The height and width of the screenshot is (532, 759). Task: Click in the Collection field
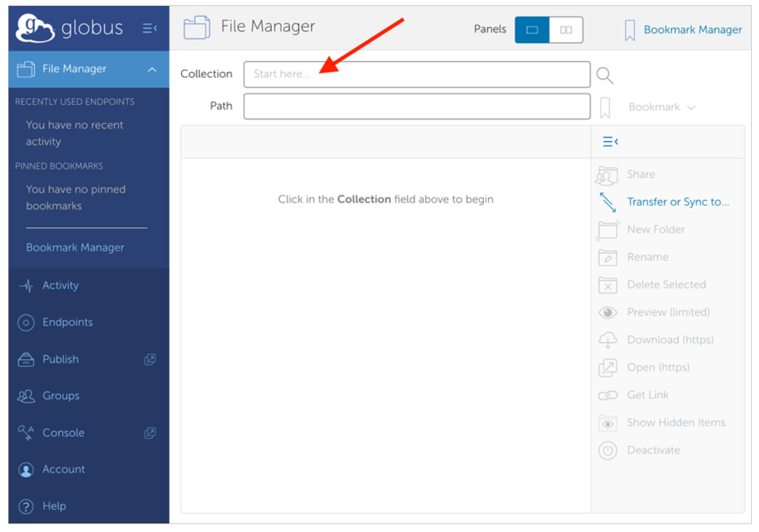[416, 74]
